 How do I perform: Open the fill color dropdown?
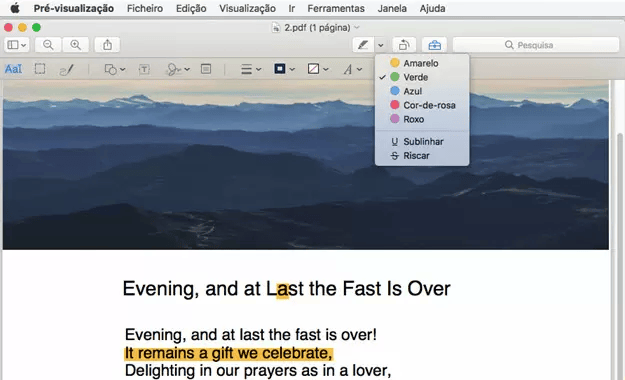click(318, 69)
